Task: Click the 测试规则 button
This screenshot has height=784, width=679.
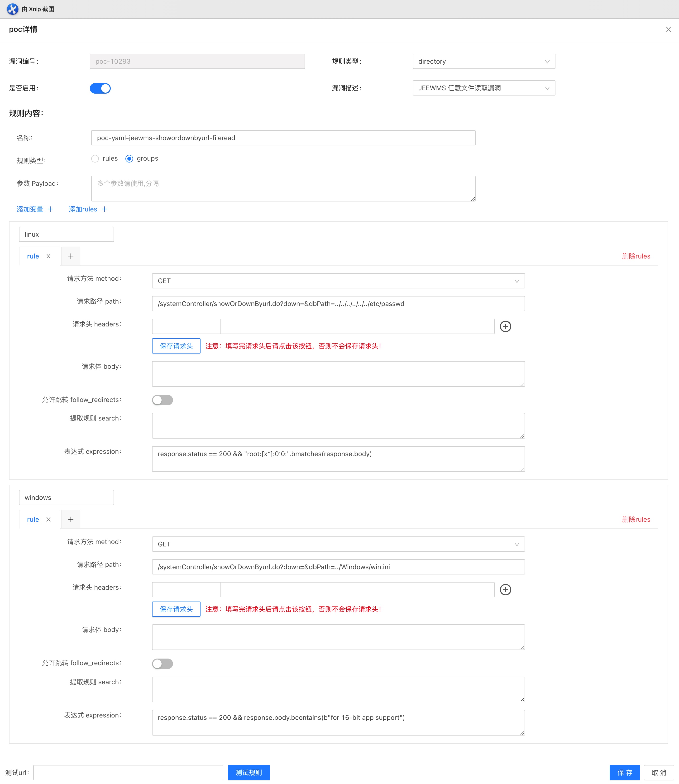Action: [x=249, y=772]
